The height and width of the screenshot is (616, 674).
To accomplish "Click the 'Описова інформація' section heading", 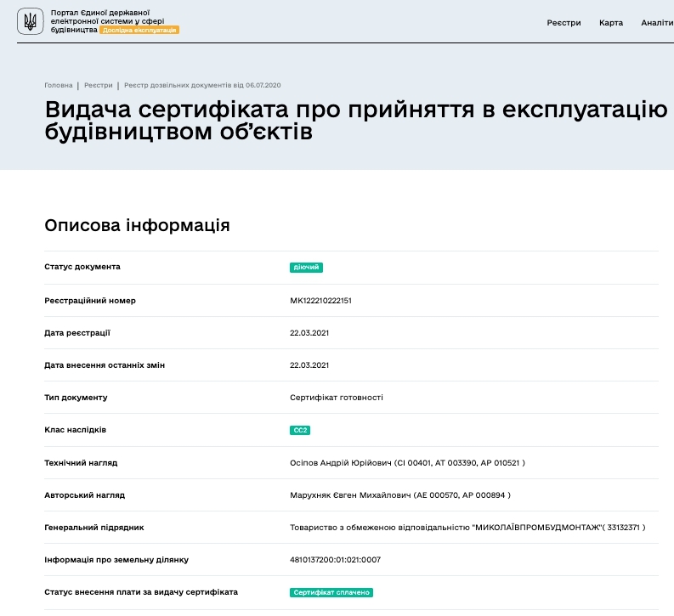I will click(137, 225).
